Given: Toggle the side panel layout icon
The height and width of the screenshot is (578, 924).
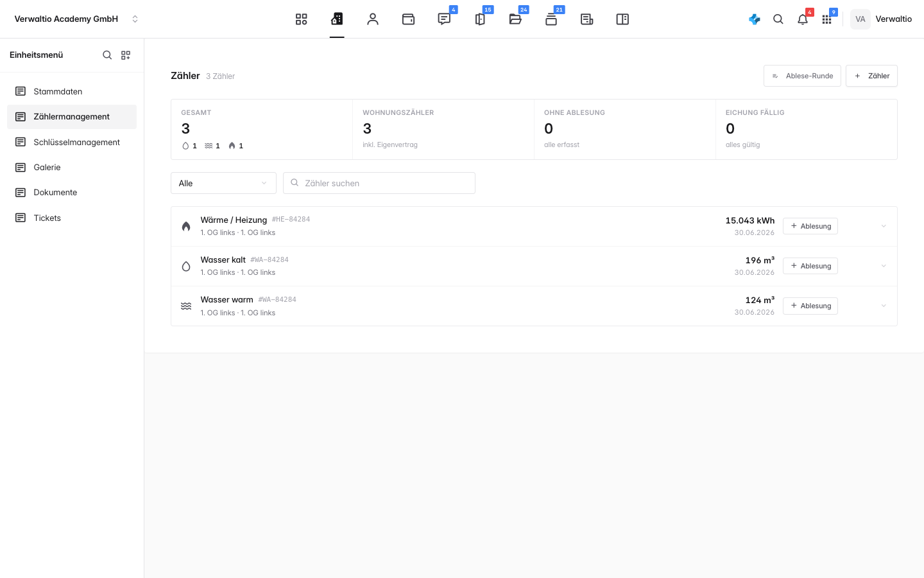Looking at the screenshot, I should pos(622,19).
